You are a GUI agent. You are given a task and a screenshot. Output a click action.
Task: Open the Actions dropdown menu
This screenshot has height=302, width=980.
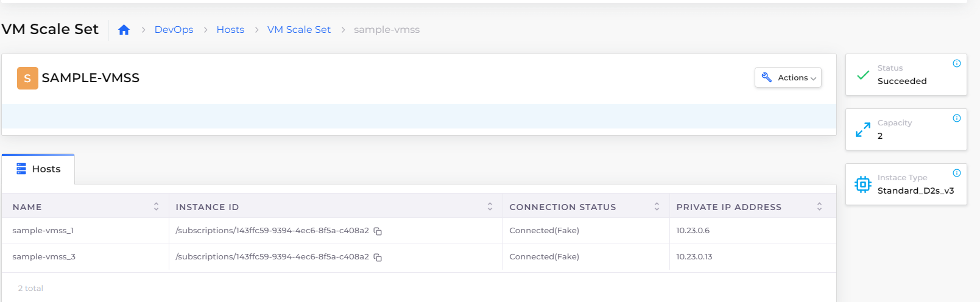point(788,77)
